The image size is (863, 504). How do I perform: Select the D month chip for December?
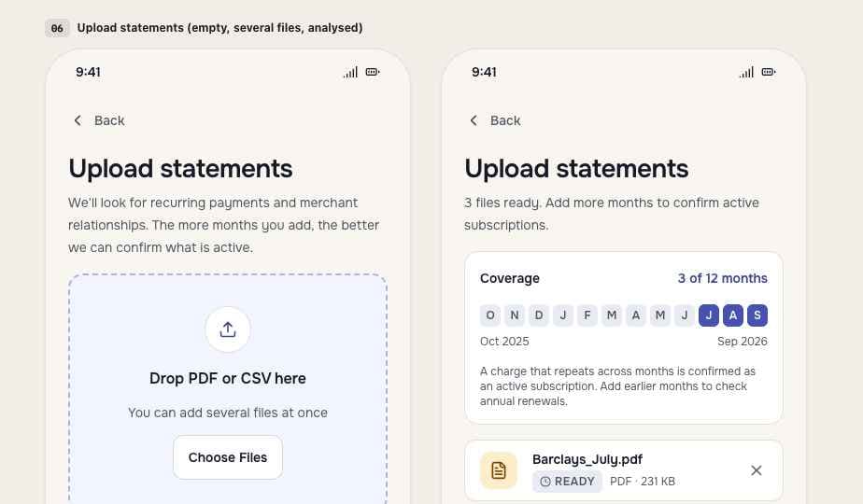[x=539, y=315]
